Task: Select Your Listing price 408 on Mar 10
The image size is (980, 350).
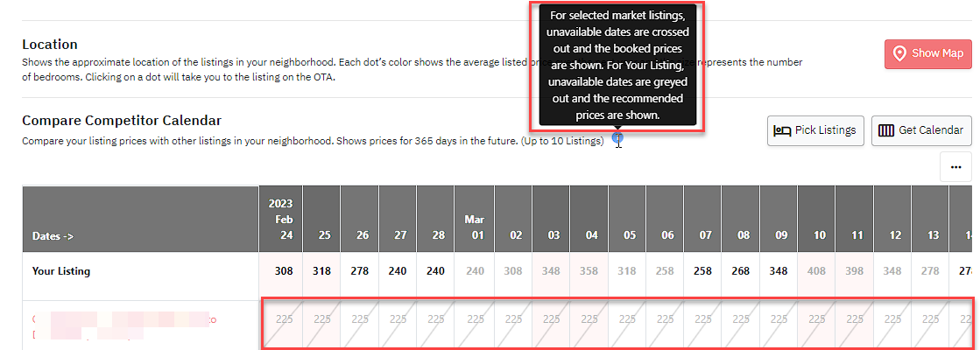Action: [819, 271]
